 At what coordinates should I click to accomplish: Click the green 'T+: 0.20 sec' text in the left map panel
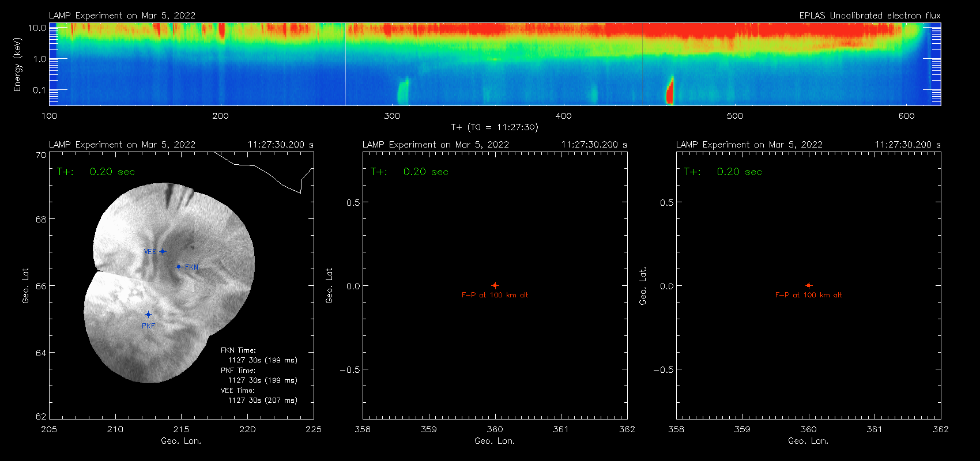click(x=96, y=172)
